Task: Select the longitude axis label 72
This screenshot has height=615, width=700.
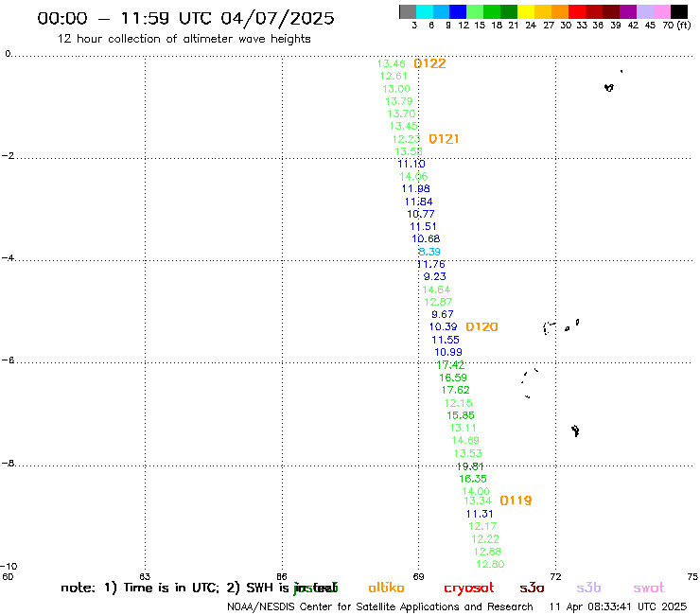Action: (x=555, y=576)
